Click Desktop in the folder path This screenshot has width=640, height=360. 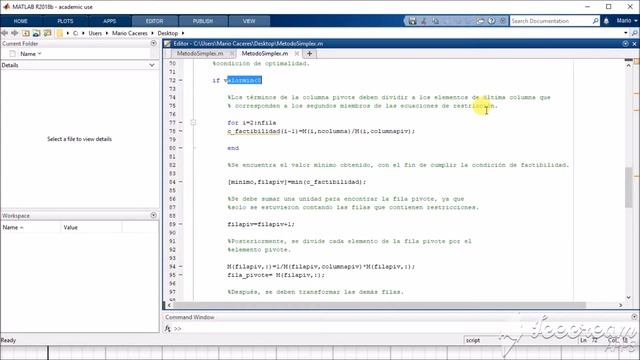(x=168, y=33)
